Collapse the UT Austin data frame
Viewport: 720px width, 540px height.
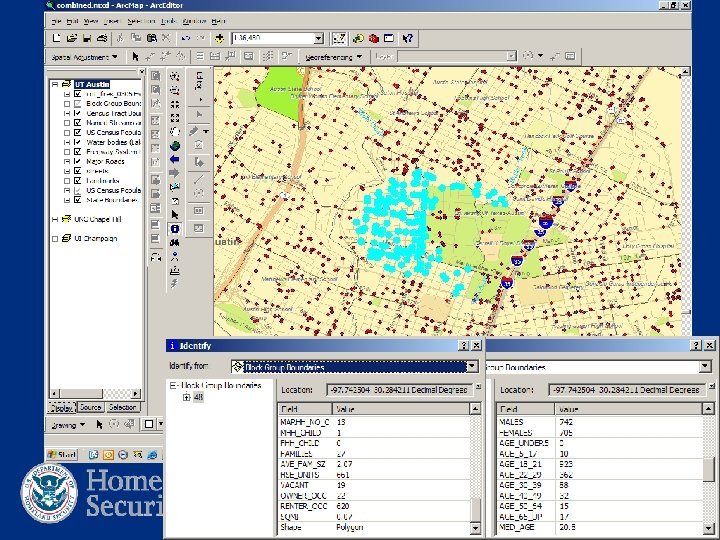click(55, 84)
